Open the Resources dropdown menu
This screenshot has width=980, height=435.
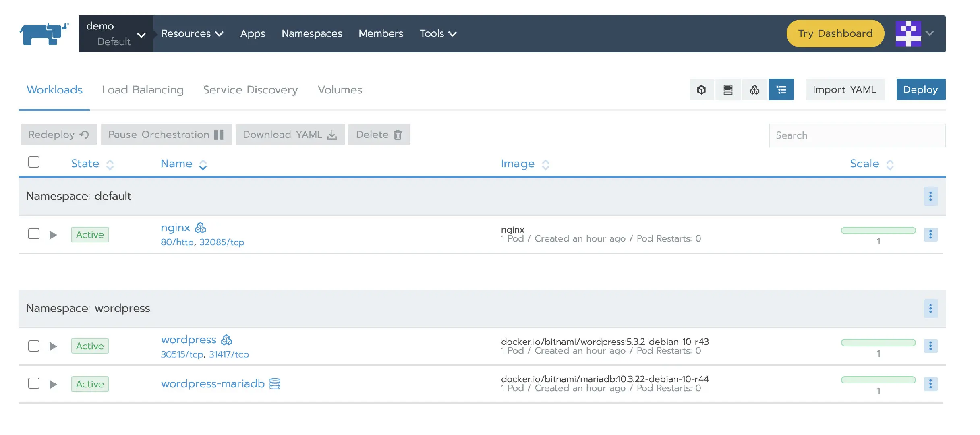[192, 34]
